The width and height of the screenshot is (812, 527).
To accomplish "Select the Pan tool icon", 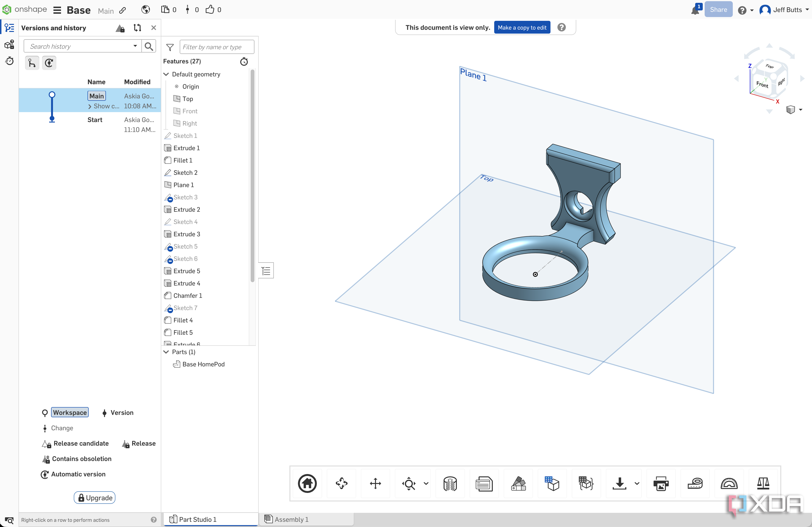I will pos(375,483).
